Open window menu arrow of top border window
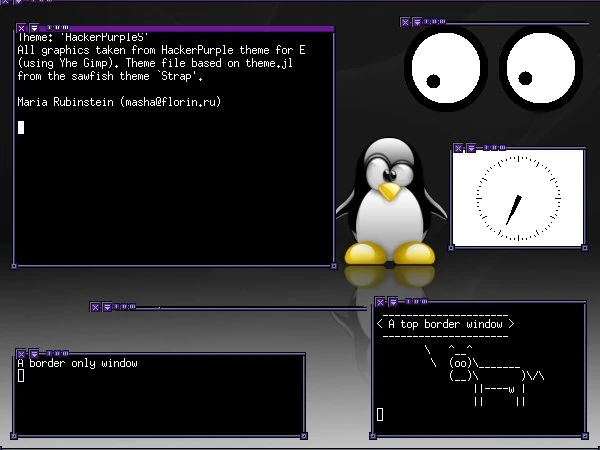This screenshot has height=450, width=600. tap(393, 302)
